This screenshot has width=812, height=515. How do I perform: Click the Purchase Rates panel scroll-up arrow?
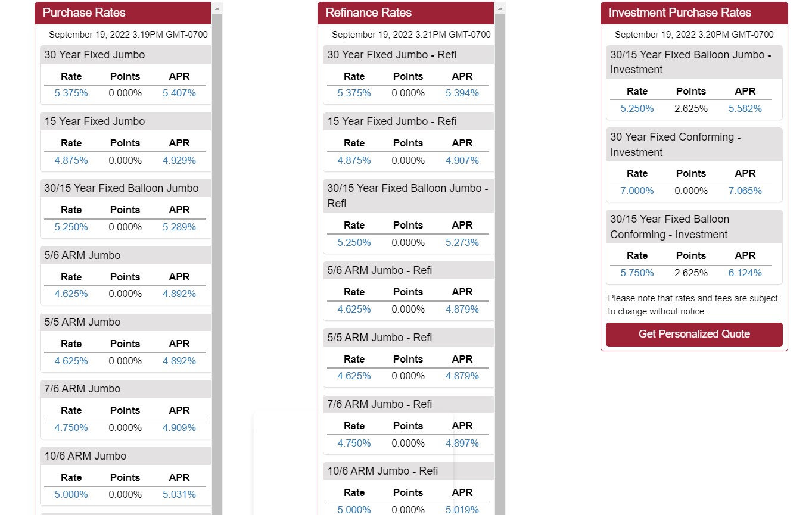point(217,8)
